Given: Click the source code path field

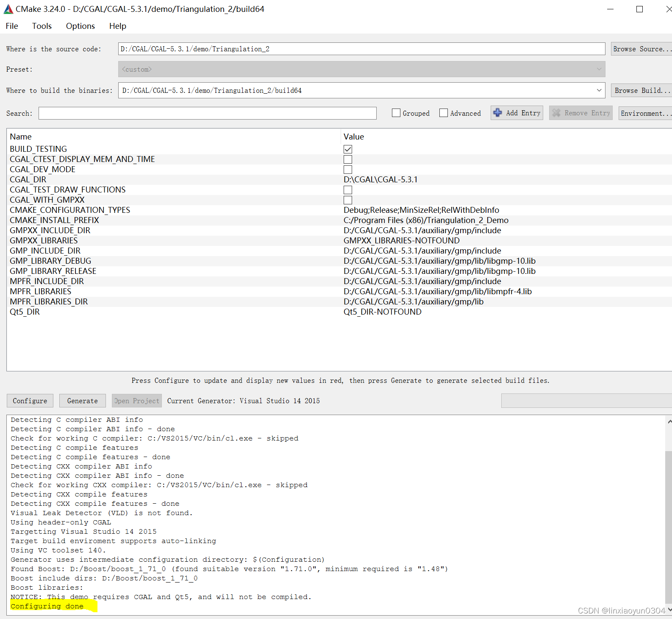Looking at the screenshot, I should click(361, 49).
